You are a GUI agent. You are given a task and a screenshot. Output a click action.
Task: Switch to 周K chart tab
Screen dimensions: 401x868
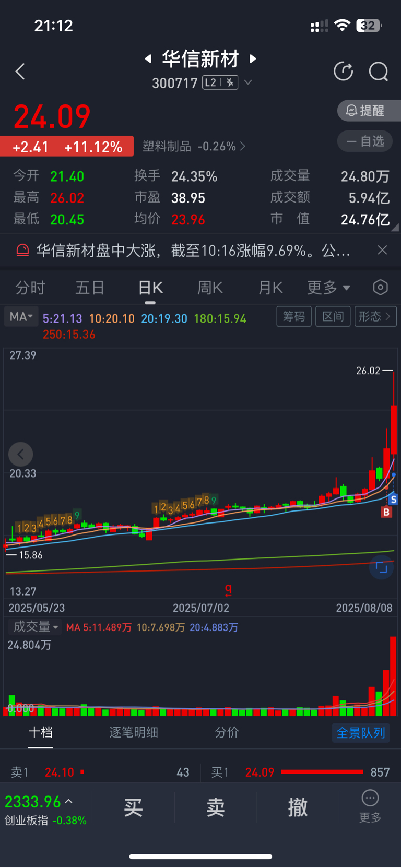point(210,288)
